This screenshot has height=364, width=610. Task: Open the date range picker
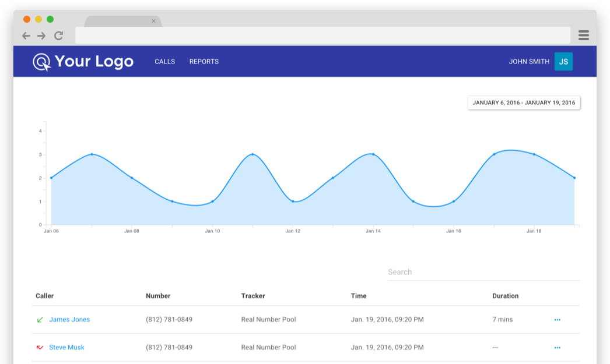click(524, 103)
